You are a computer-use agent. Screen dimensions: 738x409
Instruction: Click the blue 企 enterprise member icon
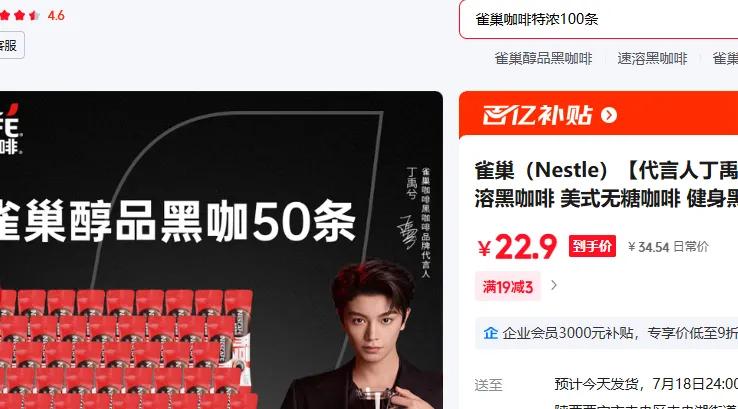tap(490, 333)
